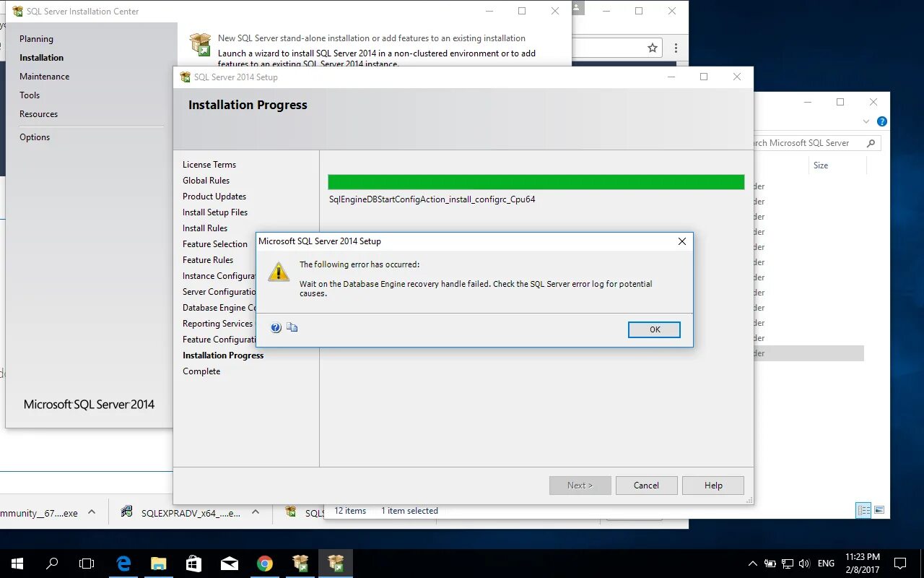
Task: Click the icon beside New SQL Server stand-alone installation
Action: 200,44
